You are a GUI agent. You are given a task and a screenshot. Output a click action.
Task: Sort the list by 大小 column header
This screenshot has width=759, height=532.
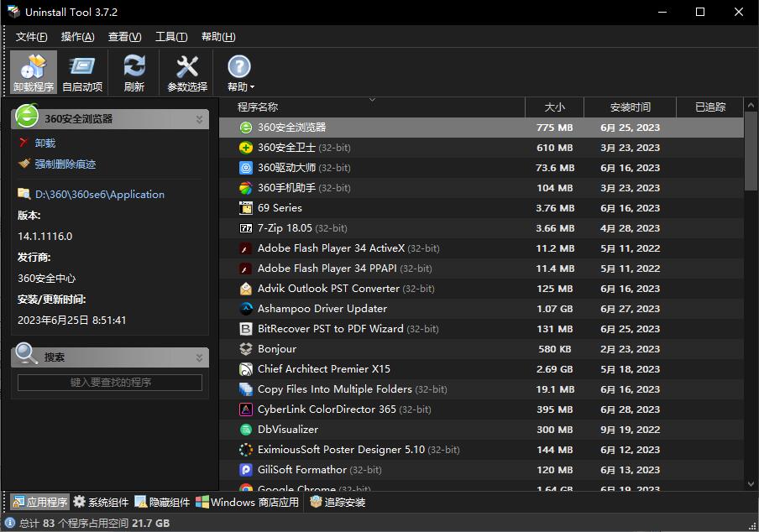pyautogui.click(x=554, y=107)
